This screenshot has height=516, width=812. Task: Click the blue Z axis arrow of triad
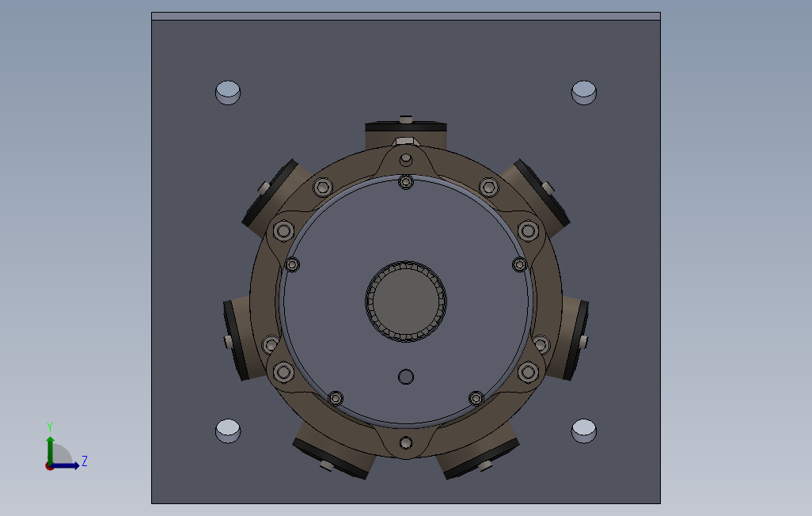click(65, 466)
